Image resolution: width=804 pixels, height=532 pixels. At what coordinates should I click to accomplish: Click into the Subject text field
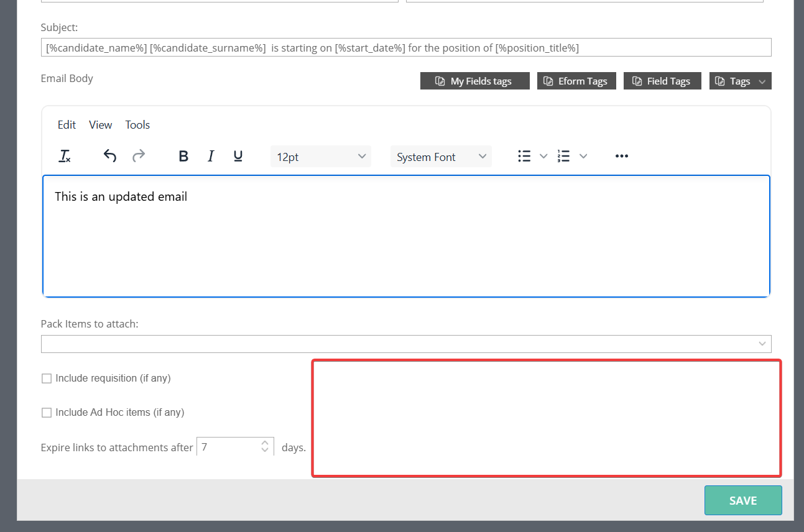tap(406, 48)
